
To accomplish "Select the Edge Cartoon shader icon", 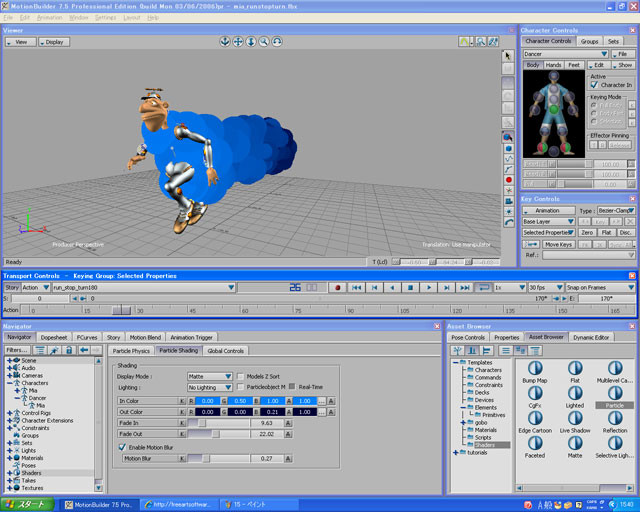I will (x=535, y=422).
